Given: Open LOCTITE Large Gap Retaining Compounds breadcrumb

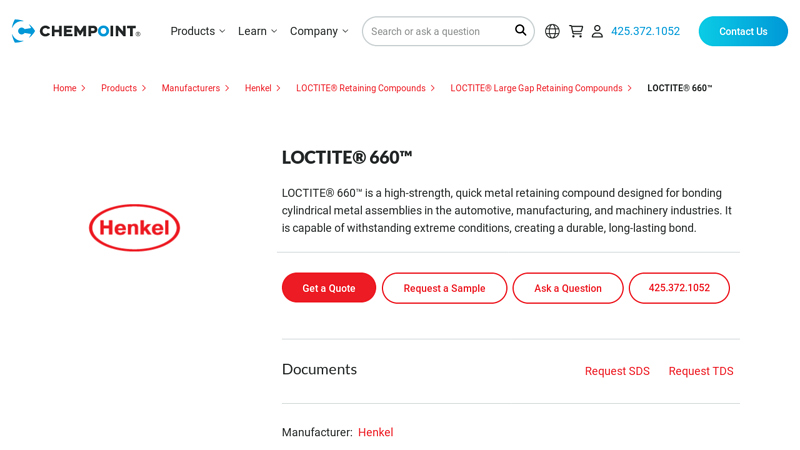Looking at the screenshot, I should click(x=536, y=88).
